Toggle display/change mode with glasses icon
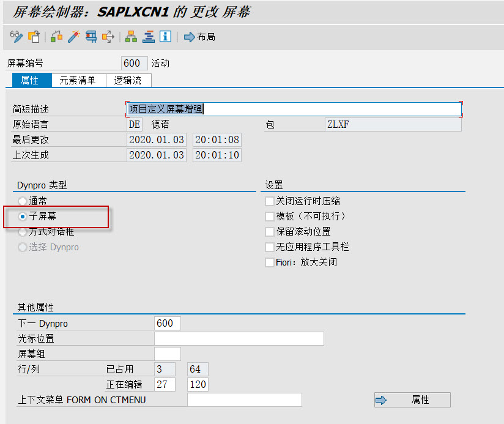Viewport: 504px width, 424px height. 15,37
